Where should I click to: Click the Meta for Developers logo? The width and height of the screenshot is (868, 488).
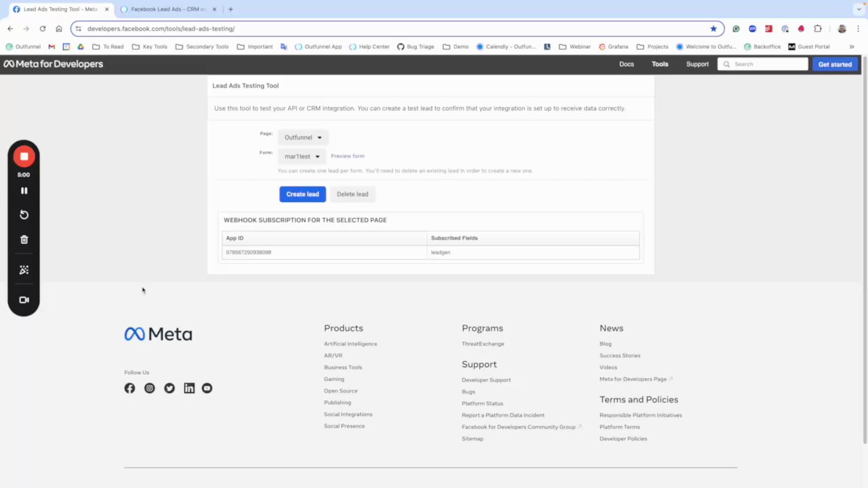[53, 64]
